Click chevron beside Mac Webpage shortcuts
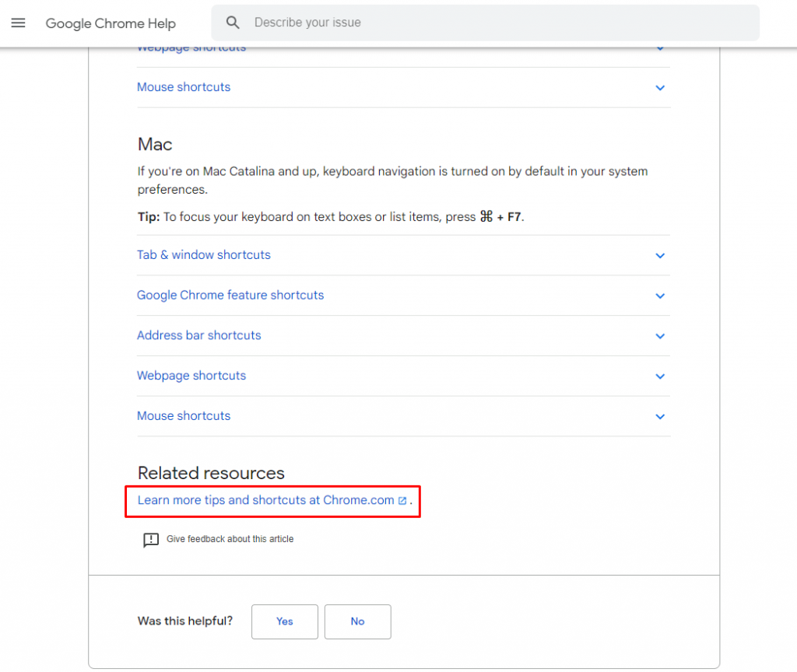Screen dimensions: 797x672 coord(660,376)
